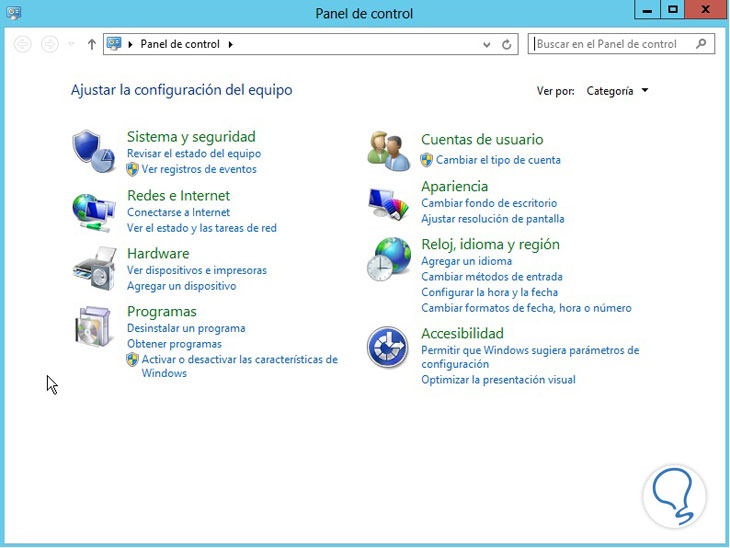730x548 pixels.
Task: Open recent locations dropdown arrow
Action: (x=71, y=44)
